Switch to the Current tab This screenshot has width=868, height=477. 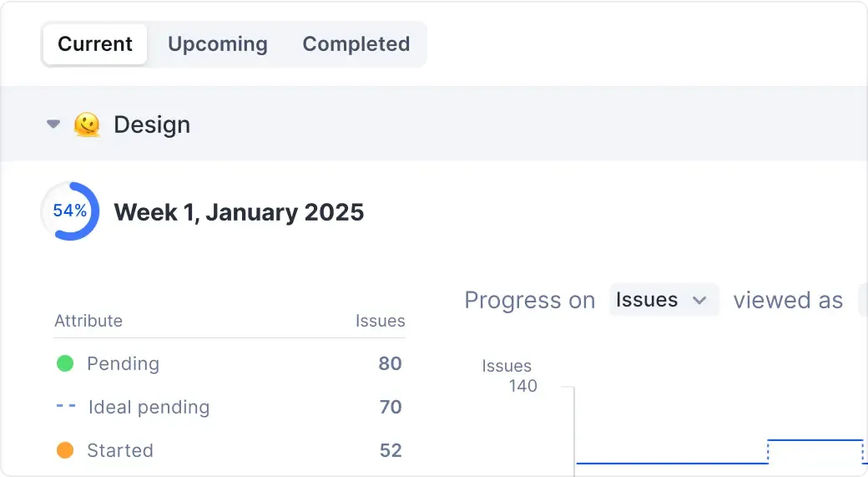(95, 44)
